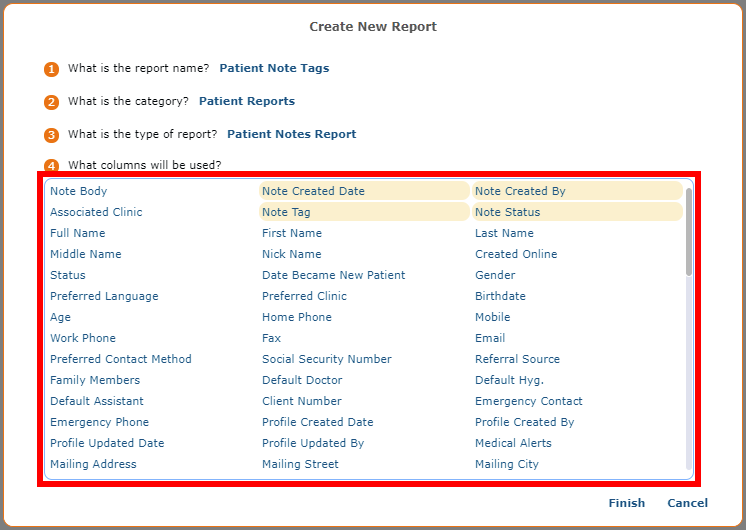The image size is (746, 530).
Task: Select the Mobile column
Action: (x=492, y=317)
